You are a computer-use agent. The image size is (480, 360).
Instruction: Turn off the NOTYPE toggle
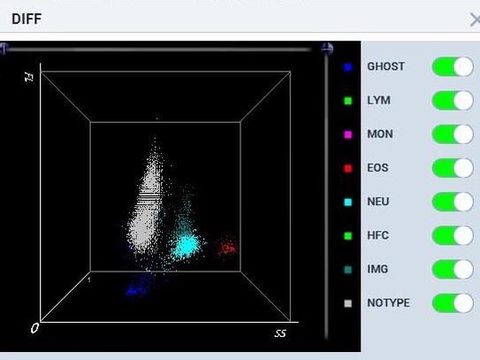coord(453,303)
